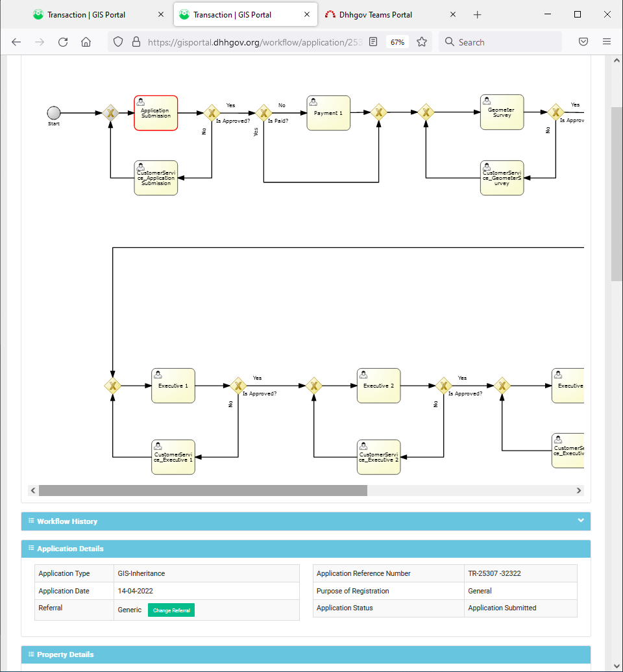This screenshot has width=623, height=672.
Task: Click the gateway diamond before Executive 1
Action: coord(113,386)
